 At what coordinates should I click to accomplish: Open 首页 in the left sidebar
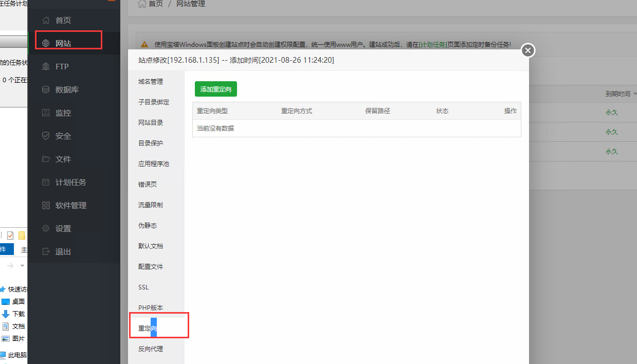63,21
